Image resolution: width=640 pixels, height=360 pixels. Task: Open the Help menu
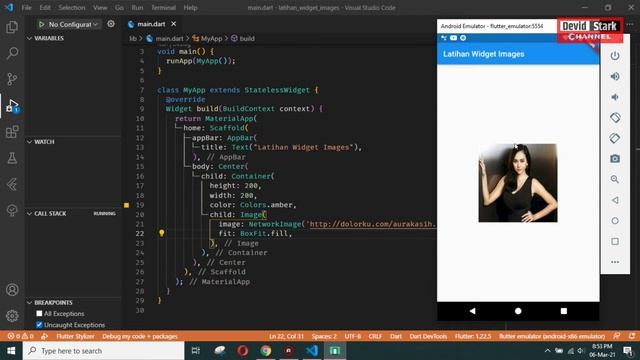190,8
